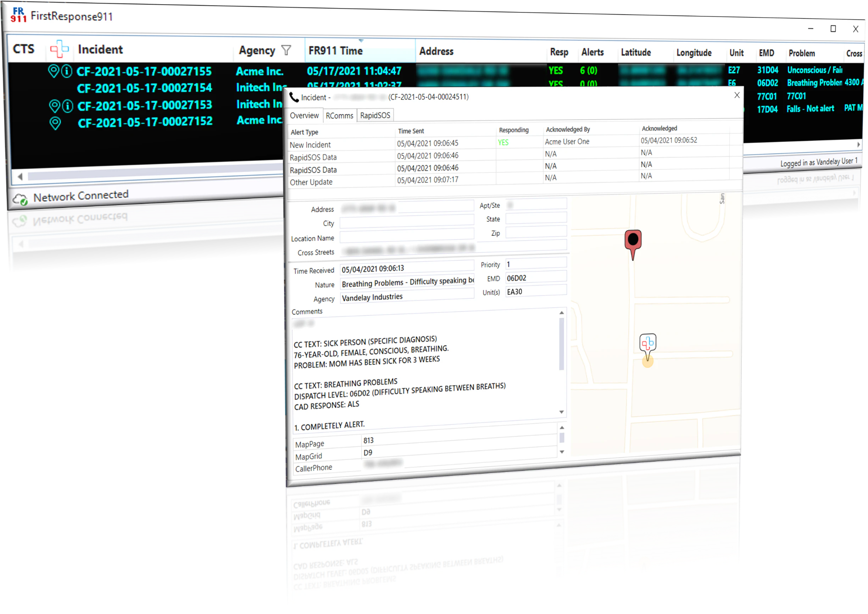Close the incident detail popup
Image resolution: width=868 pixels, height=614 pixels.
pyautogui.click(x=736, y=95)
